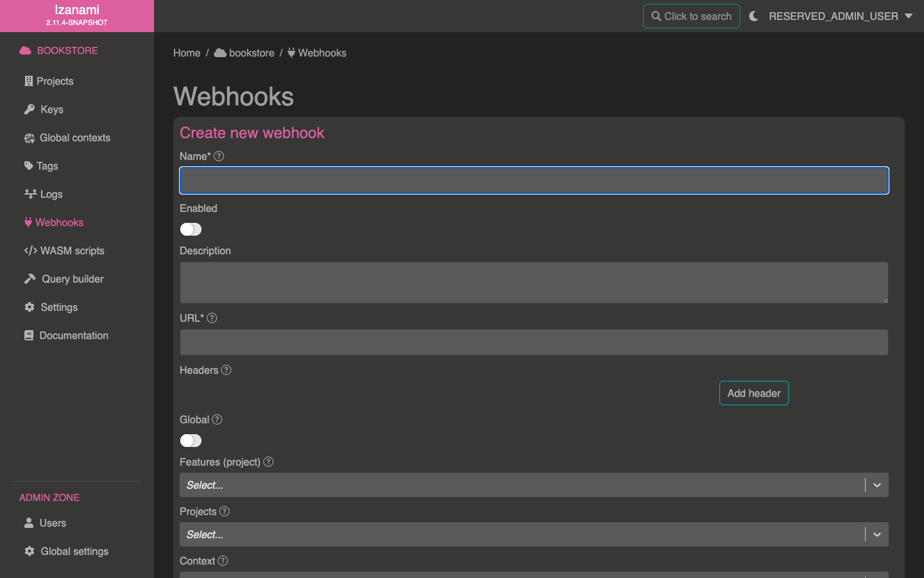924x578 pixels.
Task: Click into the webhook URL input field
Action: coord(534,342)
